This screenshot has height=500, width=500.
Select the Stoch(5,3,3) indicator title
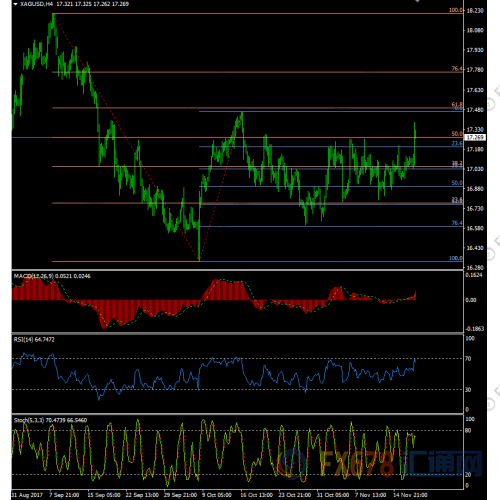coord(29,420)
